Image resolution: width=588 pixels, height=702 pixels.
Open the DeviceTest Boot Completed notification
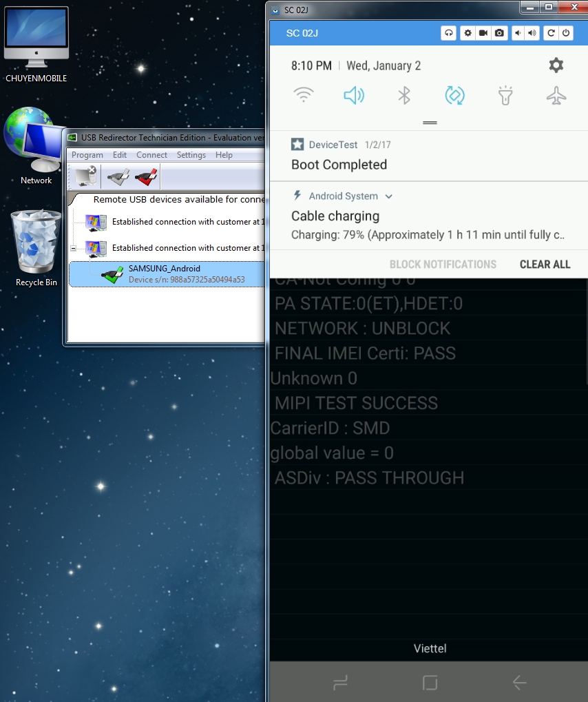(x=429, y=156)
